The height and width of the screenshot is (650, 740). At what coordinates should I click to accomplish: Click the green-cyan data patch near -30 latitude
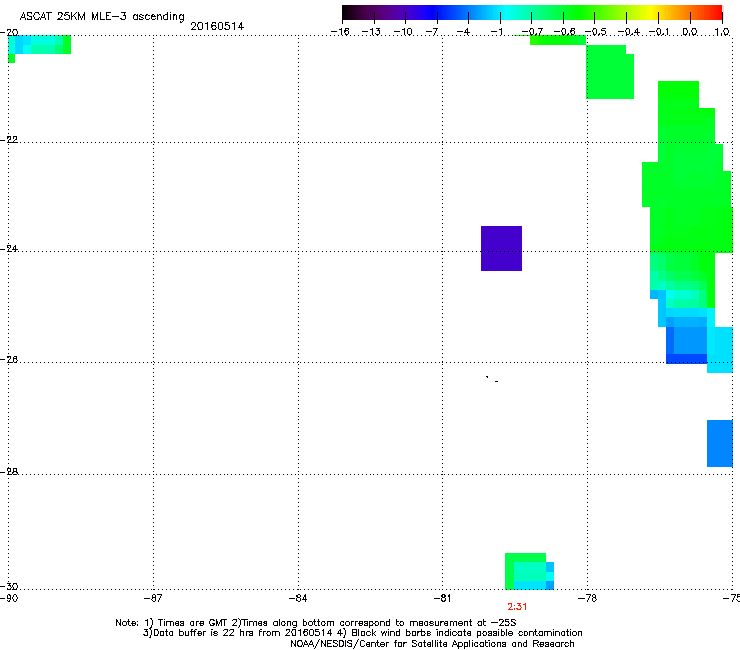[529, 571]
